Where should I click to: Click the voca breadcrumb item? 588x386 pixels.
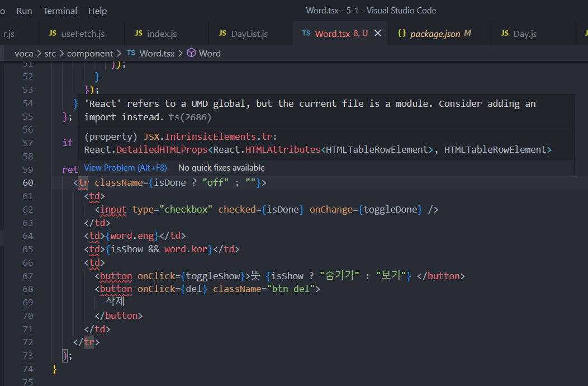[x=24, y=53]
